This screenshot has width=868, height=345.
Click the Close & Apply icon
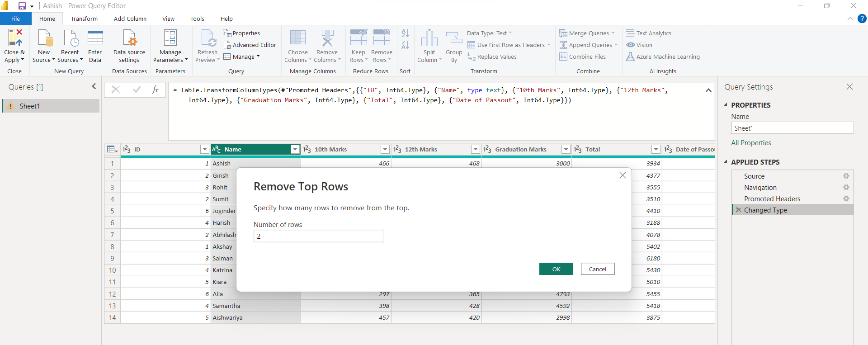(15, 38)
